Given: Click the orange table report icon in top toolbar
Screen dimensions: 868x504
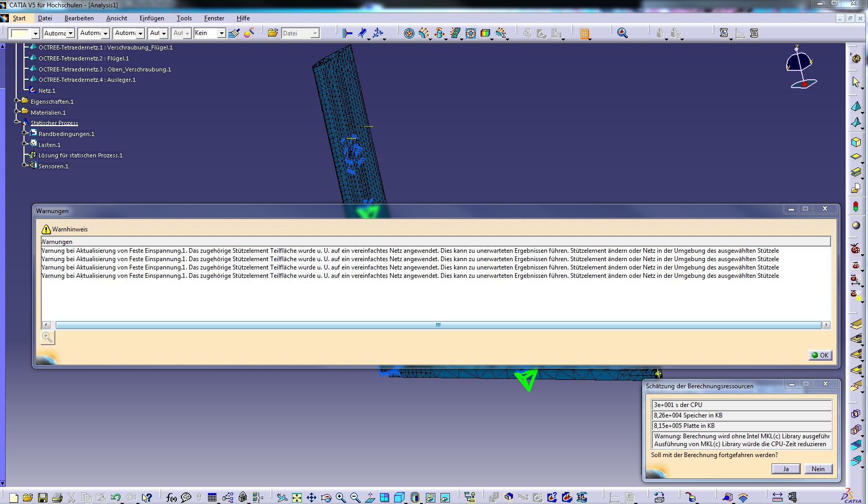Looking at the screenshot, I should [584, 33].
